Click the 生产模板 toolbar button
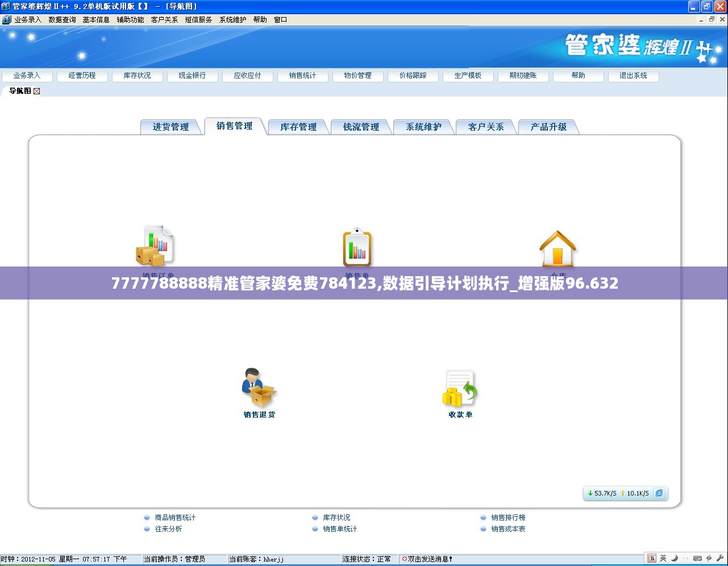 (x=468, y=76)
